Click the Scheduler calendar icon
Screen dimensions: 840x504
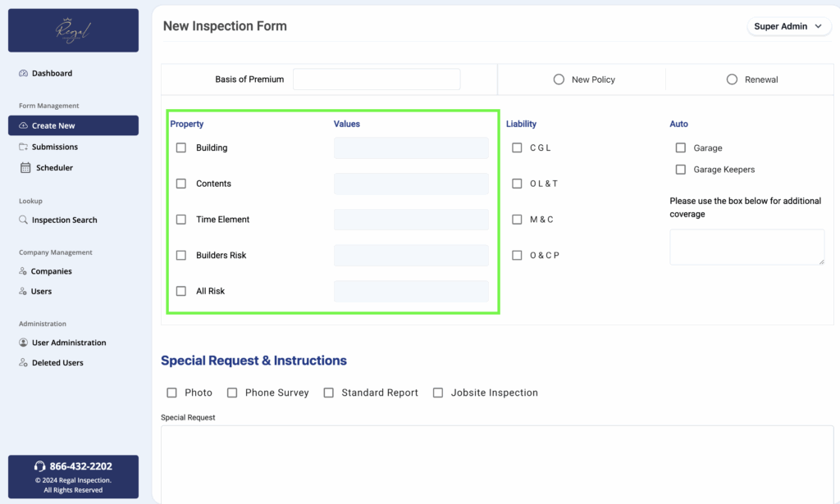tap(25, 168)
